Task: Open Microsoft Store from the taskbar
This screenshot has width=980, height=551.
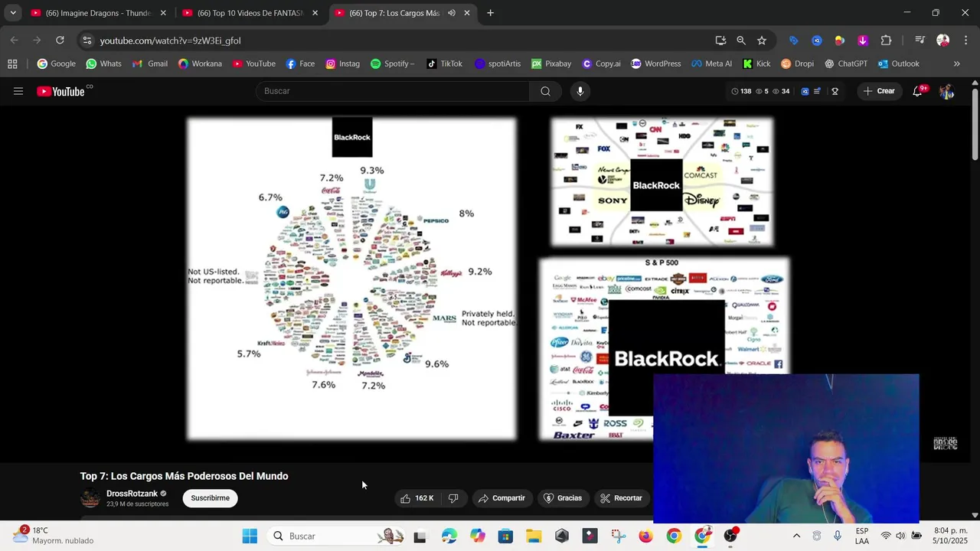Action: [x=505, y=536]
